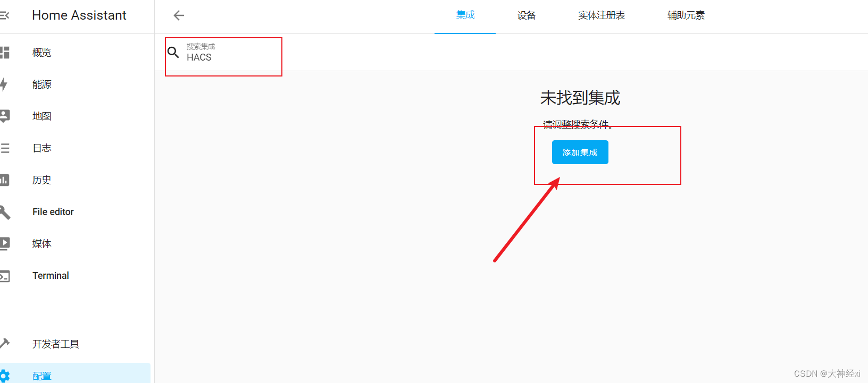Click the File editor wrench icon

point(4,212)
